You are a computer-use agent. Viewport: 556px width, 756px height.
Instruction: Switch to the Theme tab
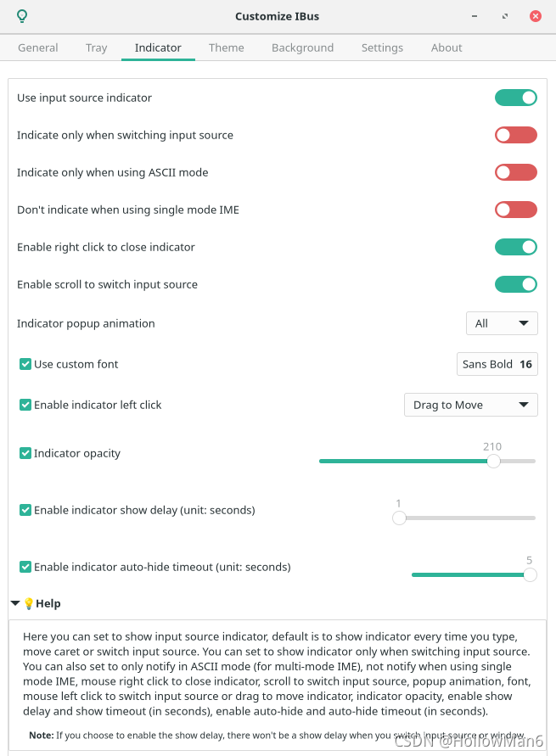227,48
